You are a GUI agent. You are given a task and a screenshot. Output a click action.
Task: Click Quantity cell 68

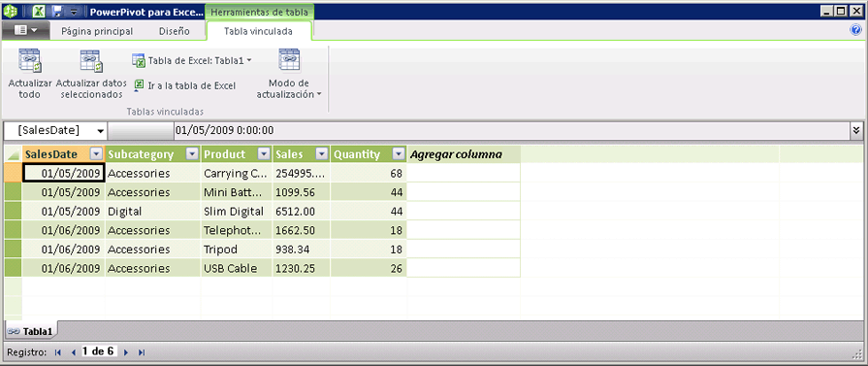coord(369,173)
